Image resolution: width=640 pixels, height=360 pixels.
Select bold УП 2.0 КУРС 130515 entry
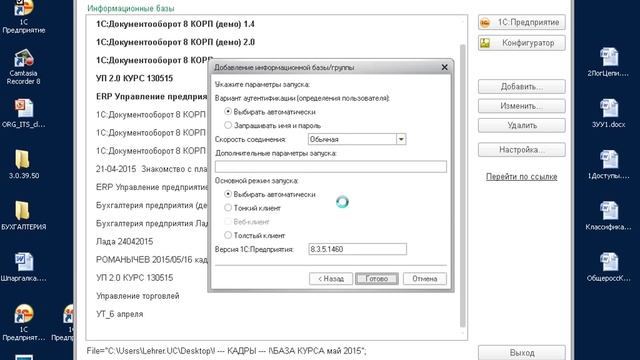pos(135,78)
